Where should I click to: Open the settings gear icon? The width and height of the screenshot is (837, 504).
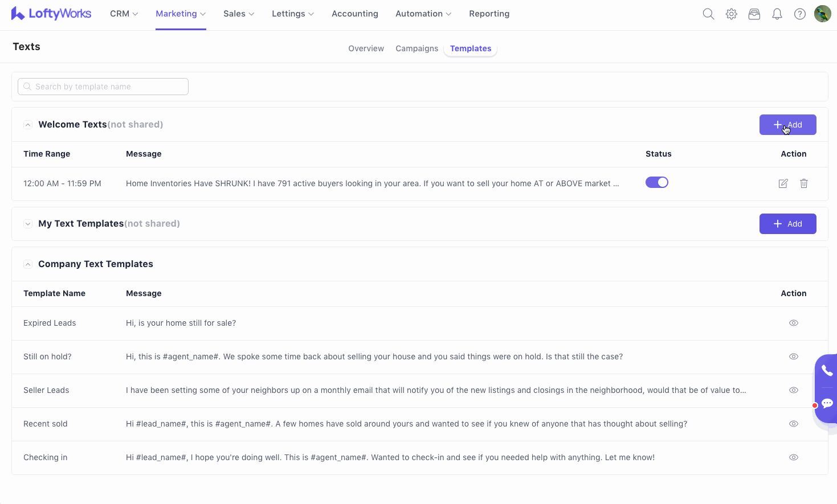pyautogui.click(x=732, y=14)
